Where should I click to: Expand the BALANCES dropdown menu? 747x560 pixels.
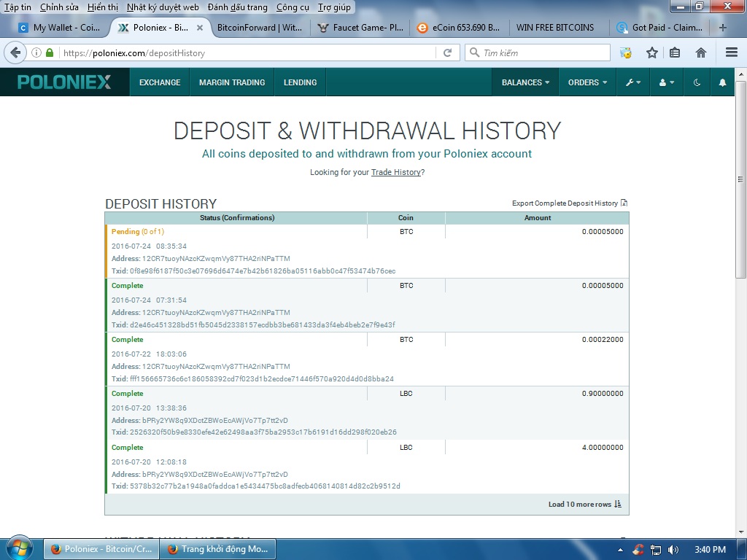(x=525, y=82)
